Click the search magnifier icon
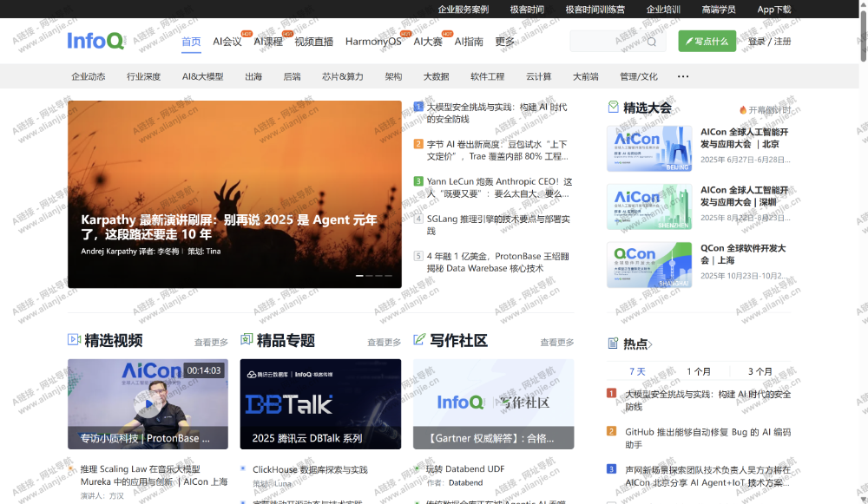 pyautogui.click(x=652, y=42)
